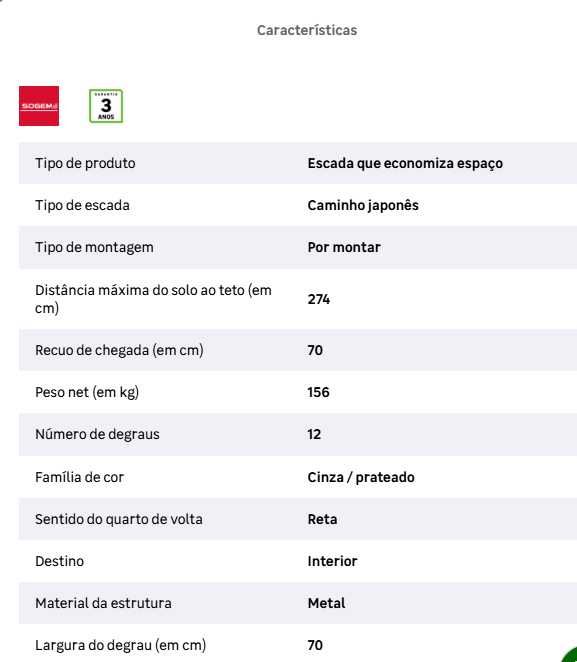Screen dimensions: 577x662
Task: Click the Reta direction value
Action: pyautogui.click(x=322, y=519)
